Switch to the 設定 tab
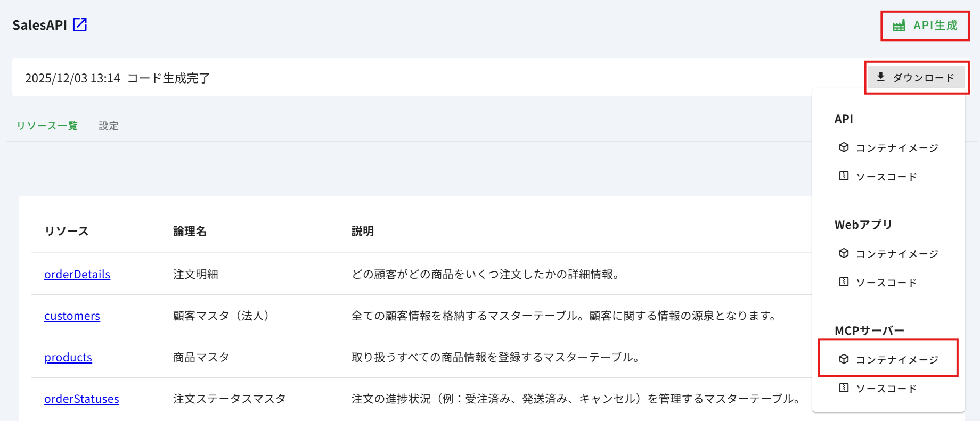The width and height of the screenshot is (980, 421). click(x=109, y=126)
